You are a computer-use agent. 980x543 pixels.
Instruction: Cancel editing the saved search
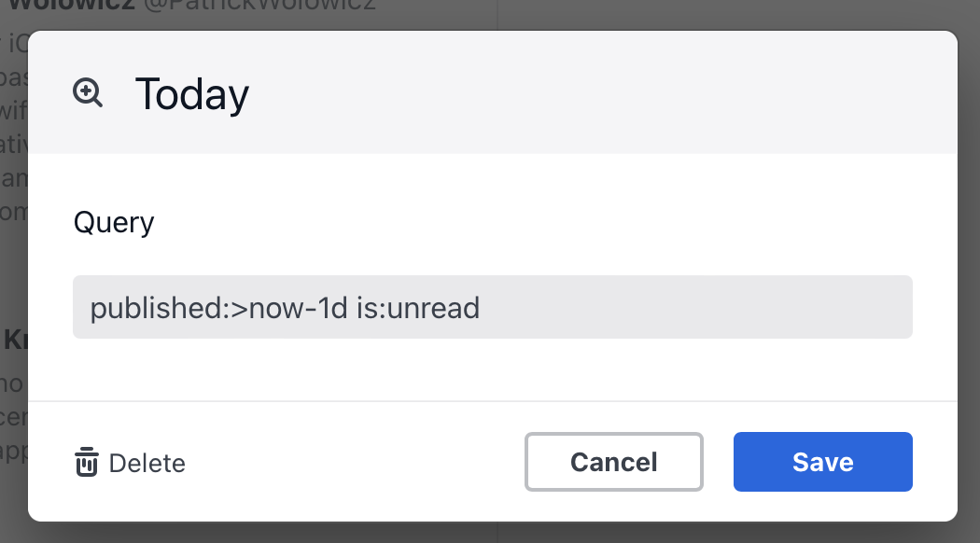tap(614, 462)
